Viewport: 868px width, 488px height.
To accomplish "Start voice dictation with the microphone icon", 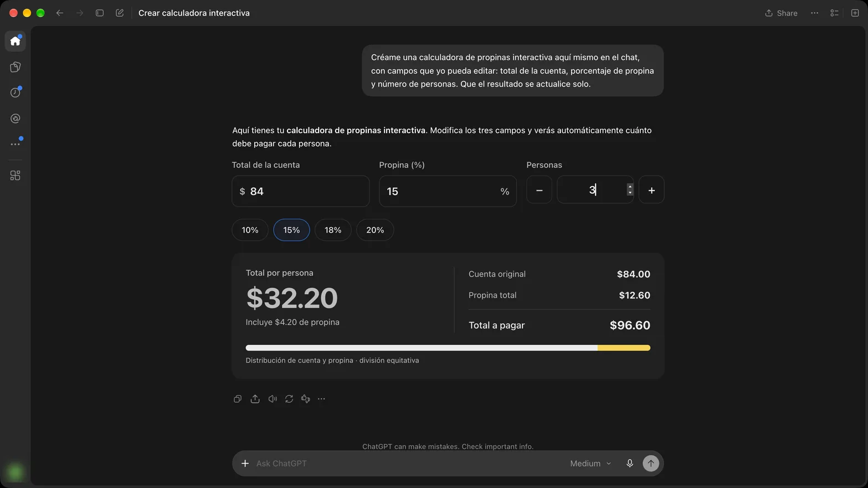I will [x=630, y=463].
